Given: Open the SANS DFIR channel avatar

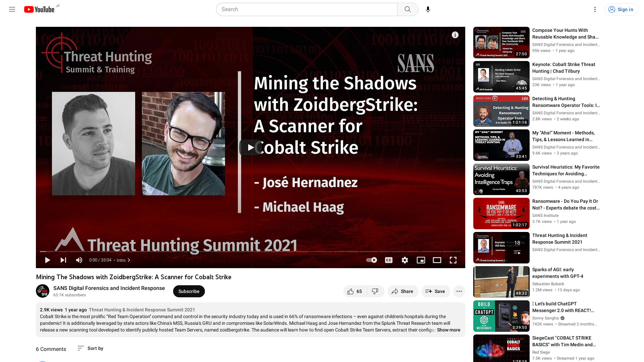Looking at the screenshot, I should point(43,291).
